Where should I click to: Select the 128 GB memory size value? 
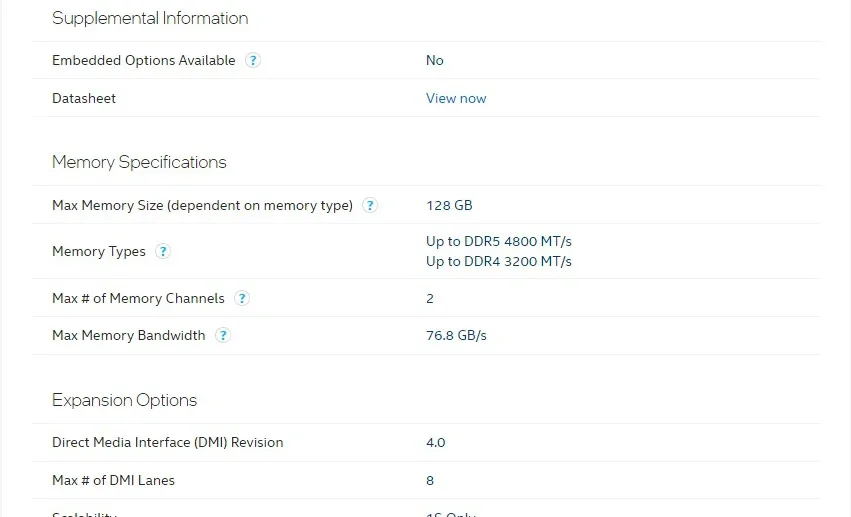tap(449, 205)
